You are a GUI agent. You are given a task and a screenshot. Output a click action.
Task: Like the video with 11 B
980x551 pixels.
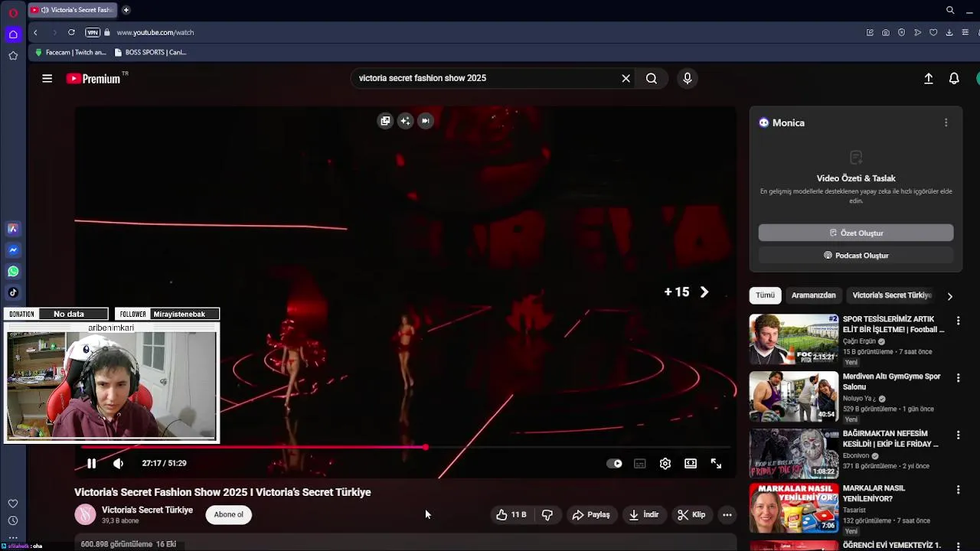(511, 514)
